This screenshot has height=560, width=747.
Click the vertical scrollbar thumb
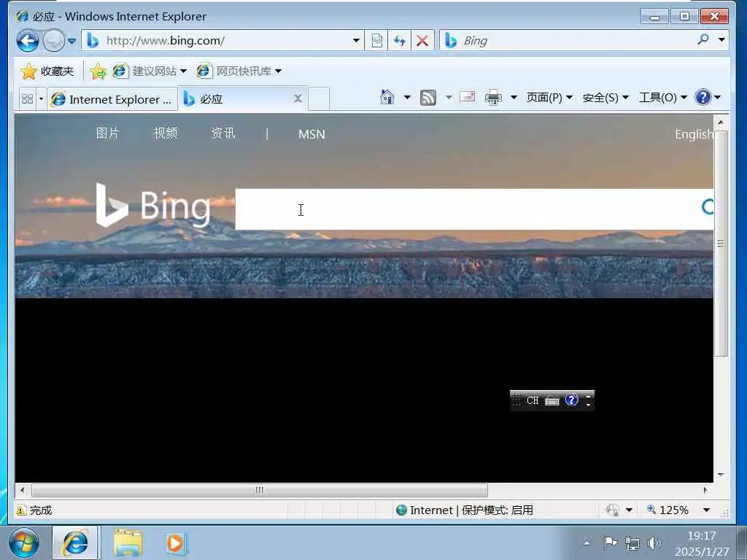click(721, 243)
